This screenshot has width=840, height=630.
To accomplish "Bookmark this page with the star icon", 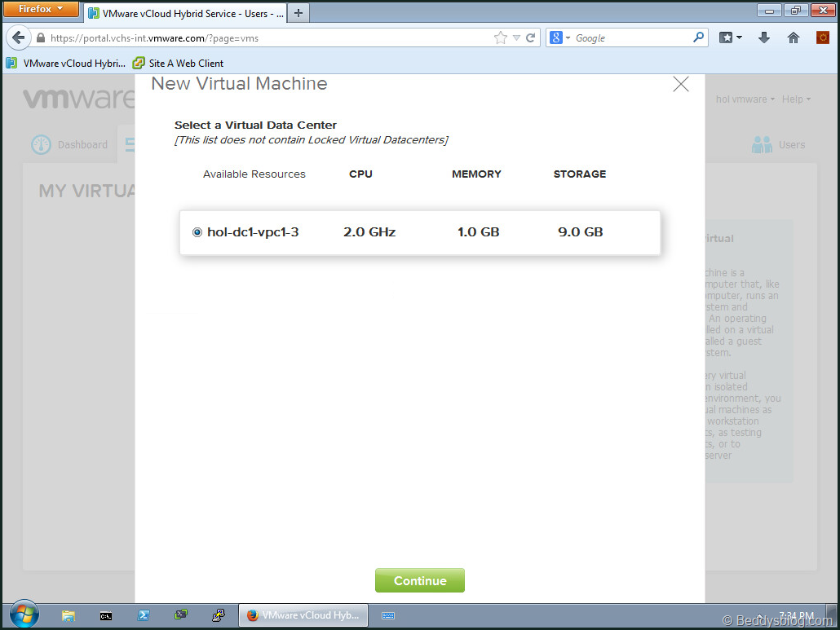I will (x=501, y=38).
